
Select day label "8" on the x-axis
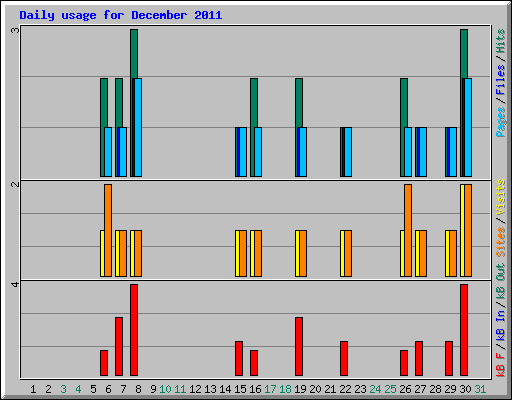click(x=138, y=389)
